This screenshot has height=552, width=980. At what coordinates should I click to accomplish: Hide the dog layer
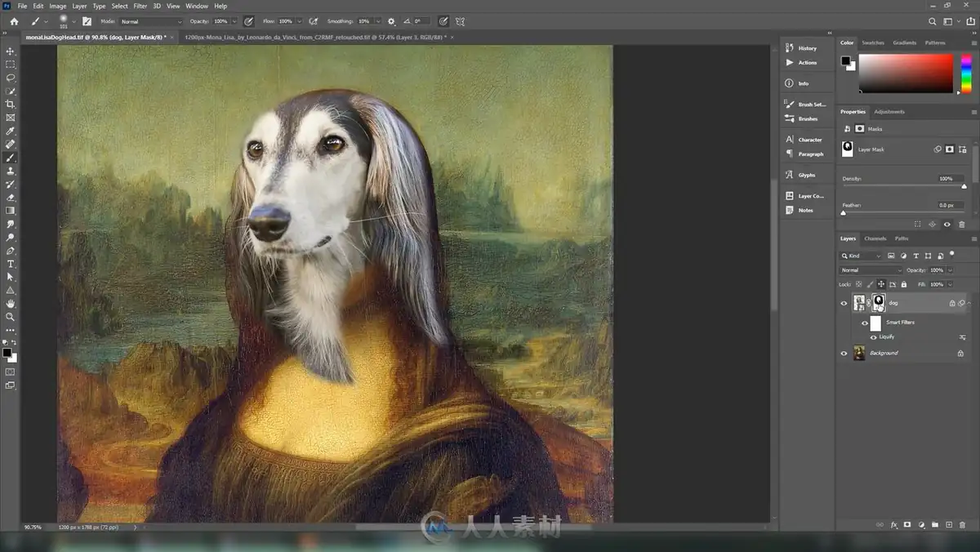click(844, 303)
